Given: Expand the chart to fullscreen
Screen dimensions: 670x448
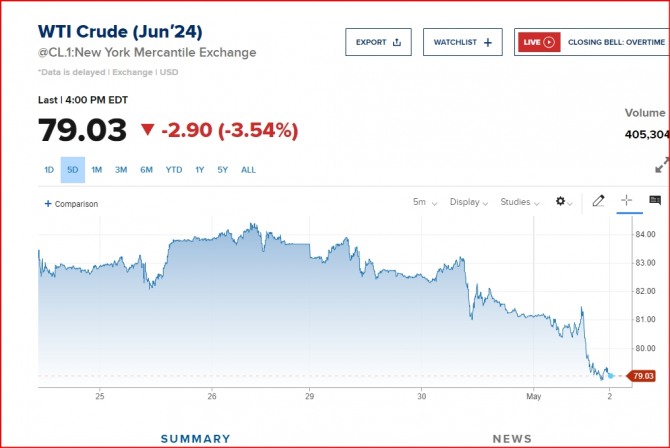Looking at the screenshot, I should 661,165.
